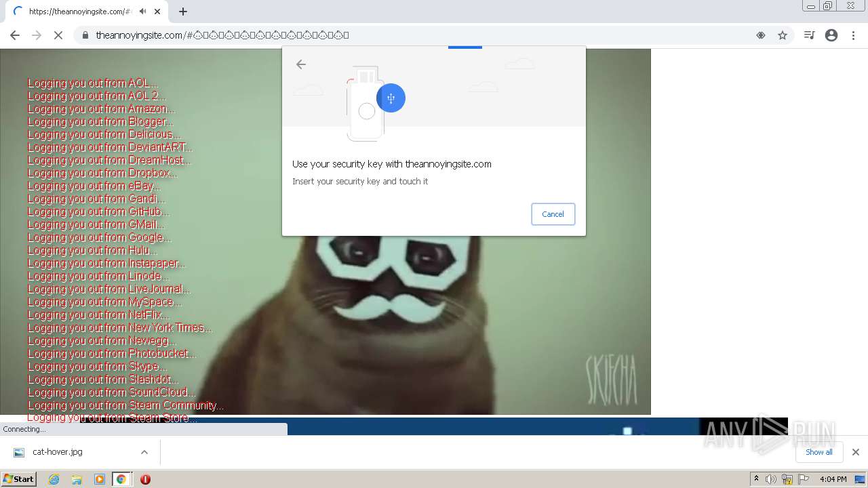
Task: Go forward with browser forward arrow
Action: 37,35
